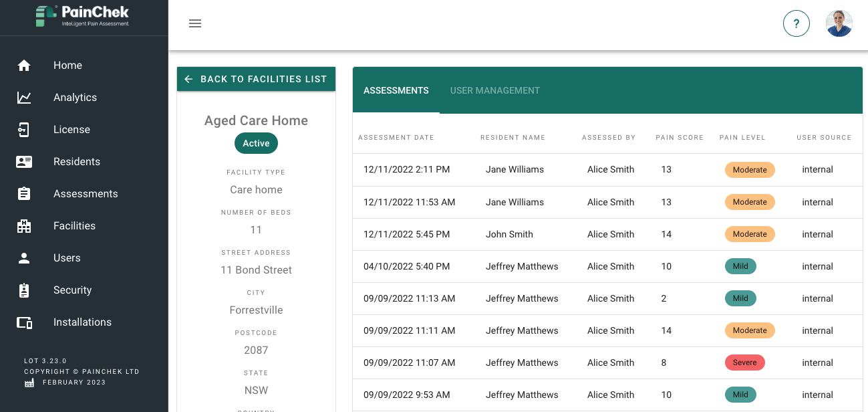Viewport: 868px width, 412px height.
Task: Click the Home icon in sidebar
Action: click(24, 66)
